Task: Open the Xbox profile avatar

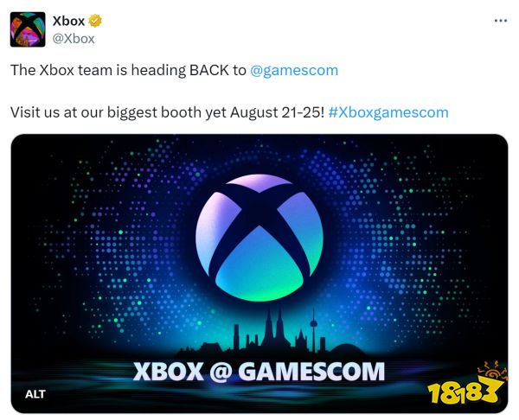Action: click(x=28, y=29)
